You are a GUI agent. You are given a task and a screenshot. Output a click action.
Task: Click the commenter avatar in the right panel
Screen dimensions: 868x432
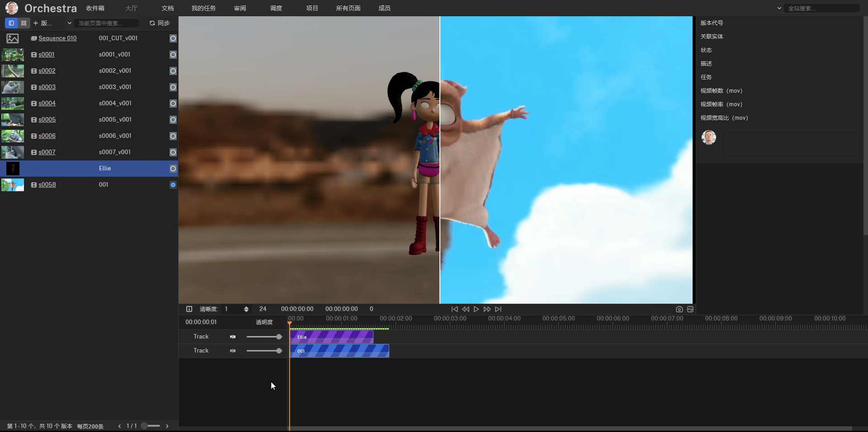click(x=708, y=137)
